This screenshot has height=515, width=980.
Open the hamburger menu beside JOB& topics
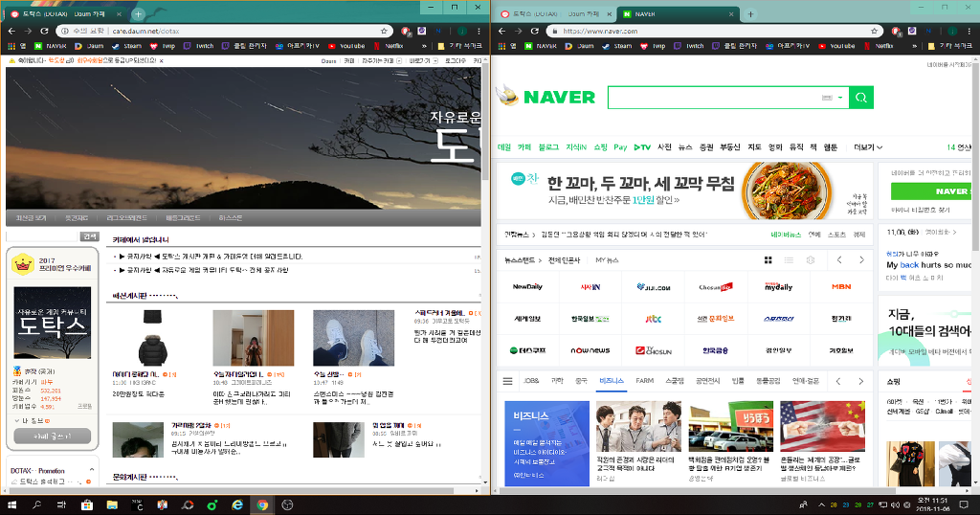click(x=507, y=381)
